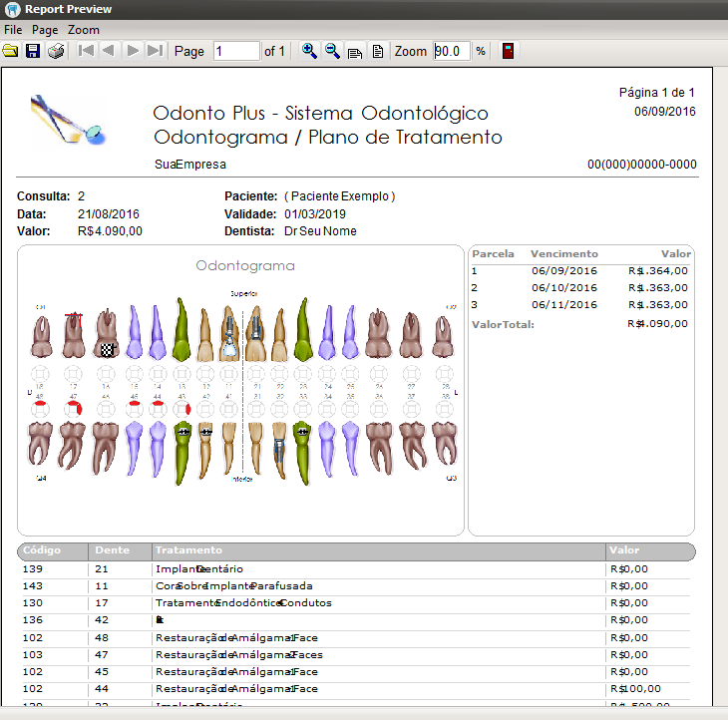Viewport: 728px width, 720px height.
Task: Click the Odonto Plus logo image
Action: tap(68, 120)
